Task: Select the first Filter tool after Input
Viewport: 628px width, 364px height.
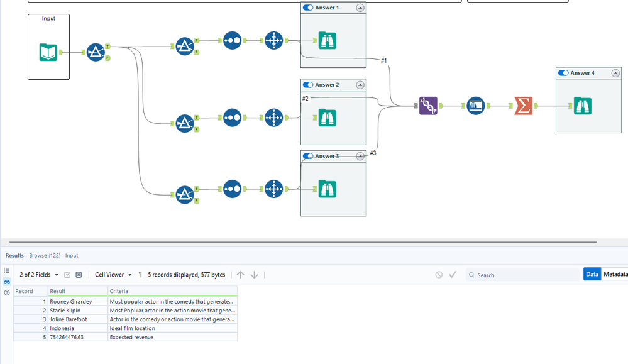Action: [96, 52]
